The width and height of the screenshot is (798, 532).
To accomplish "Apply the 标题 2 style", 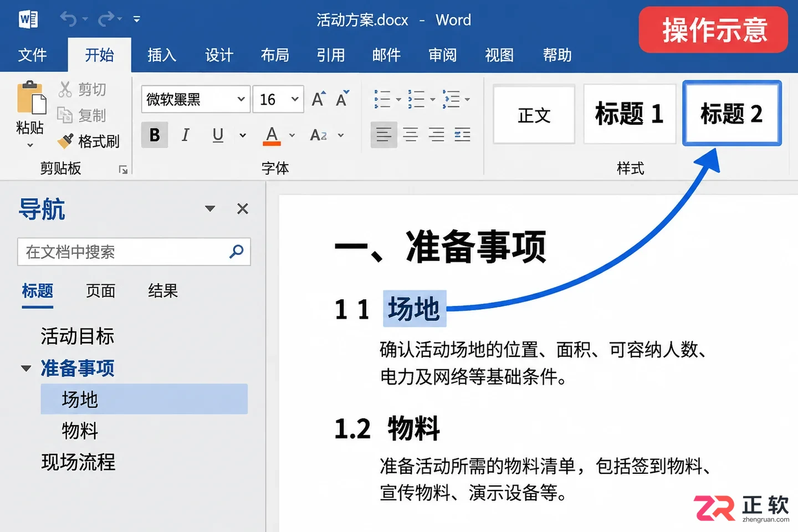I will coord(732,114).
